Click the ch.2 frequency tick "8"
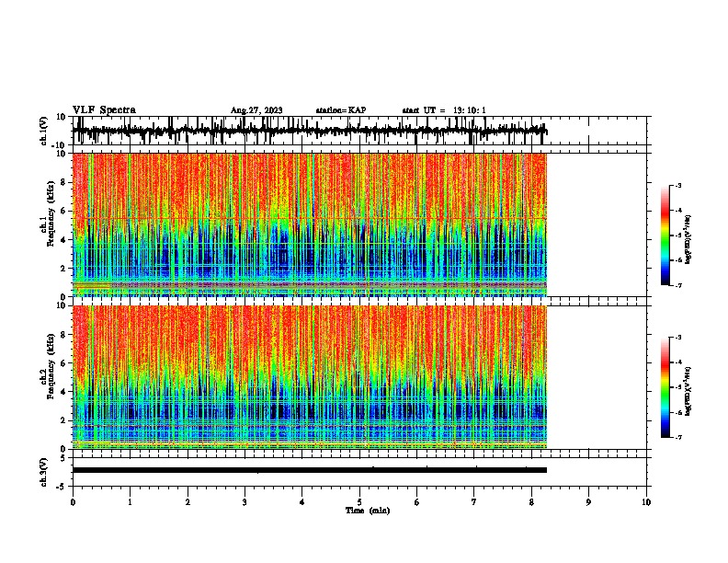This screenshot has width=728, height=563. (63, 335)
